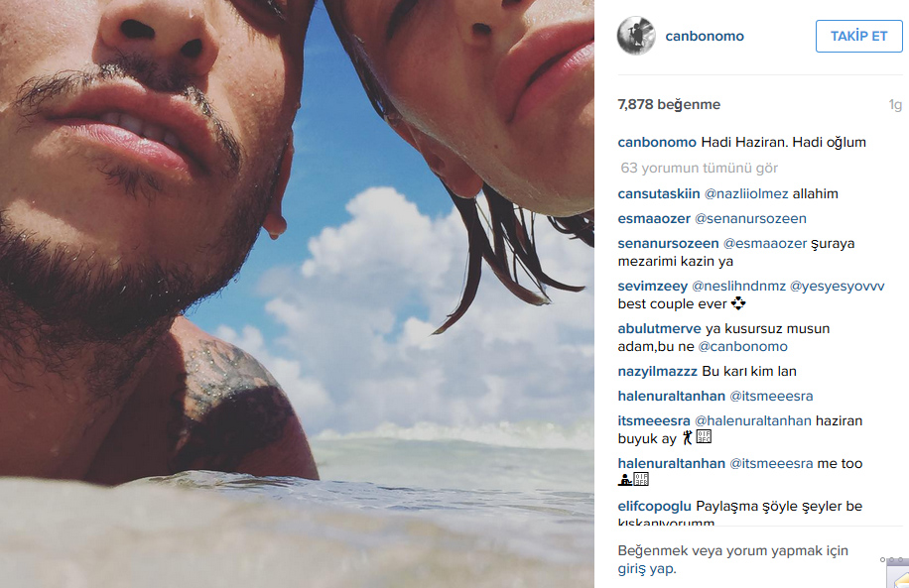Image resolution: width=909 pixels, height=588 pixels.
Task: Open the canbonomo username in the header
Action: pos(705,36)
